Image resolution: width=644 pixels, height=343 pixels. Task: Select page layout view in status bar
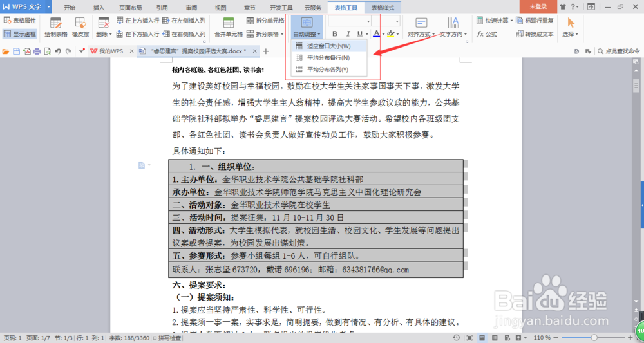482,338
